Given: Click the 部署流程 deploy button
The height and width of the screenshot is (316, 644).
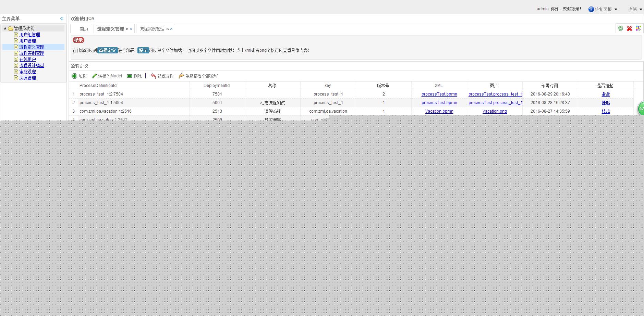Looking at the screenshot, I should click(162, 76).
